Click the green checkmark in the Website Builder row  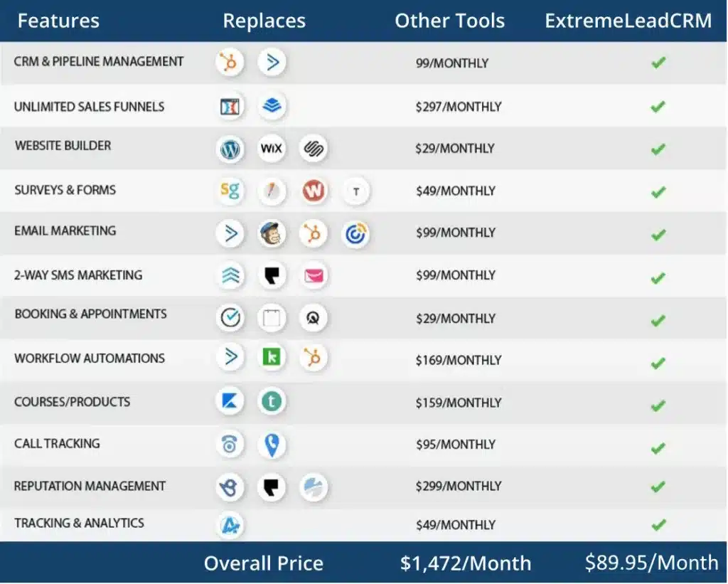(658, 149)
